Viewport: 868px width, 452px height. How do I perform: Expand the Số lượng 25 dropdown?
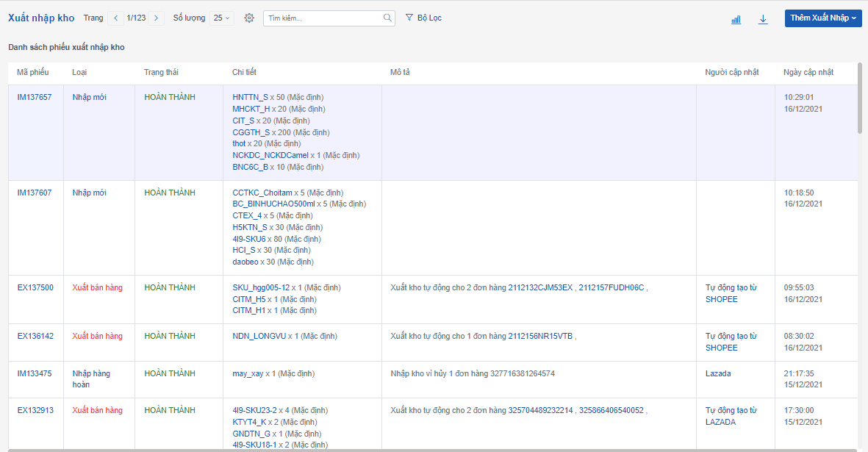(221, 18)
